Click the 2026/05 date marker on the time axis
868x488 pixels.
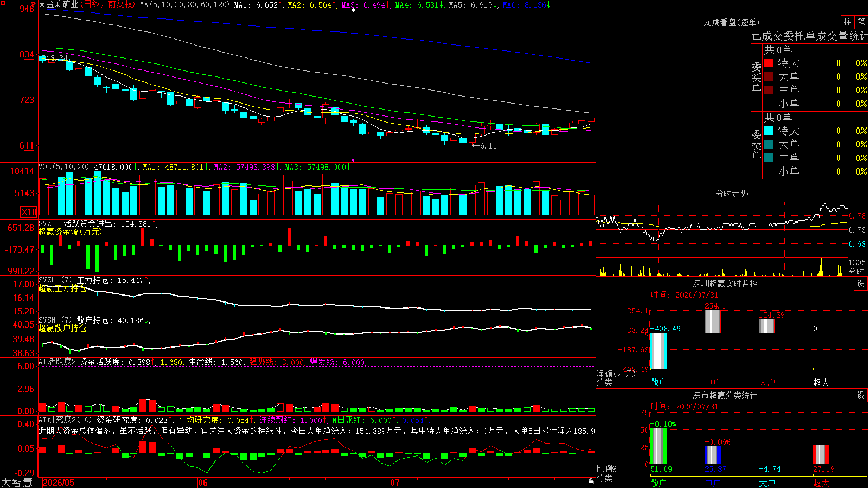pyautogui.click(x=59, y=483)
